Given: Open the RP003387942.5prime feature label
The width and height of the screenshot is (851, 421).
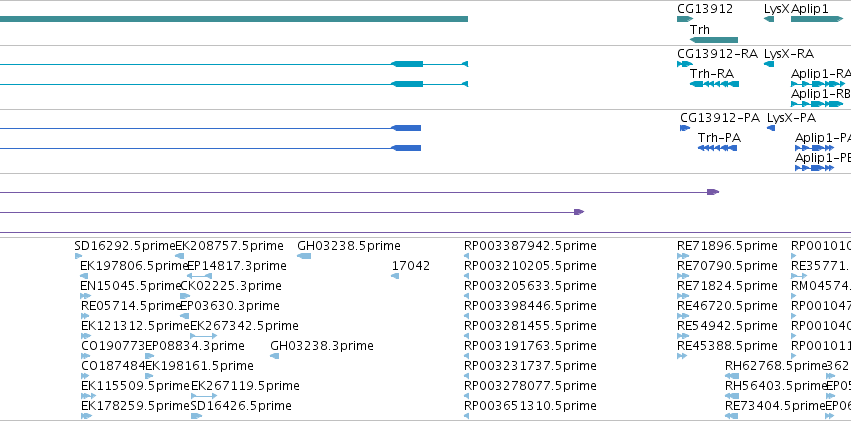Looking at the screenshot, I should (530, 246).
